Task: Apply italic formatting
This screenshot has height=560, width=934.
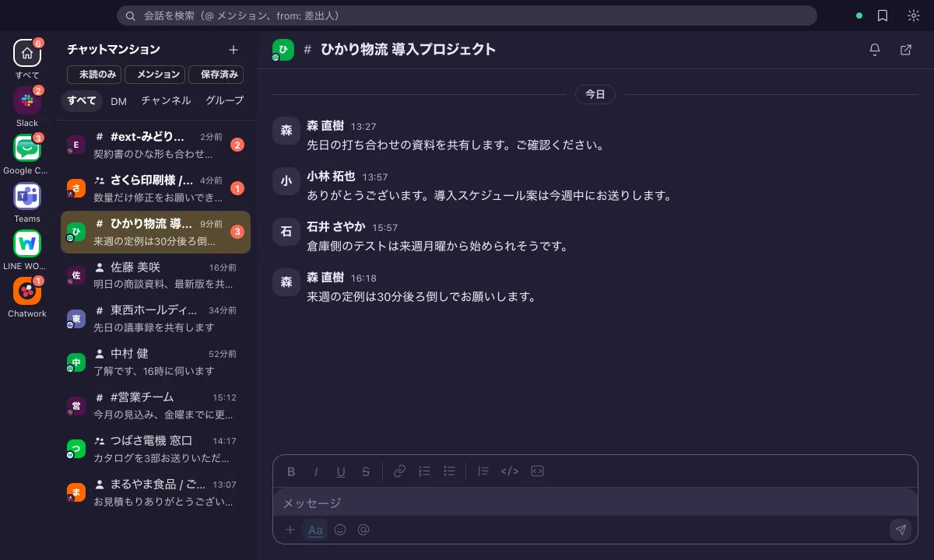Action: (x=316, y=471)
